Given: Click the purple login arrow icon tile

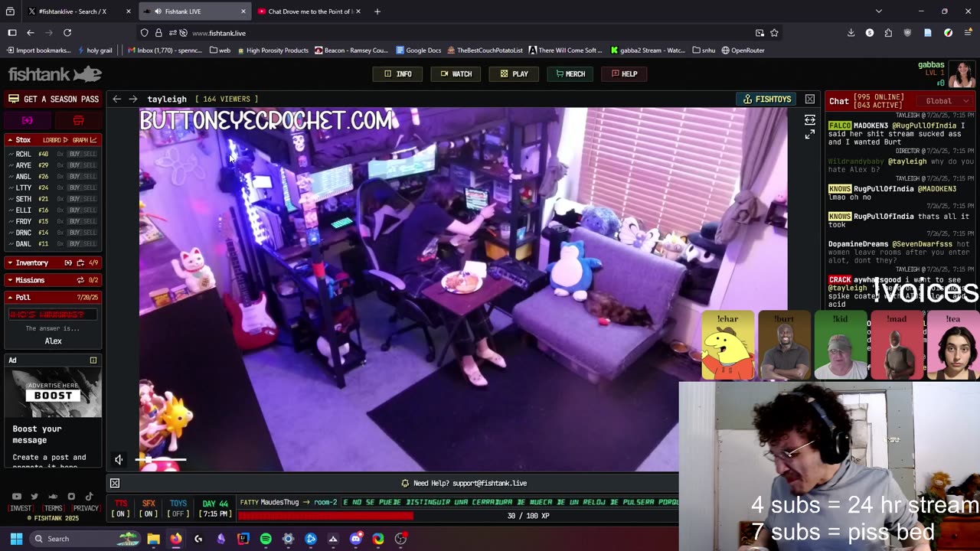Looking at the screenshot, I should 28,121.
